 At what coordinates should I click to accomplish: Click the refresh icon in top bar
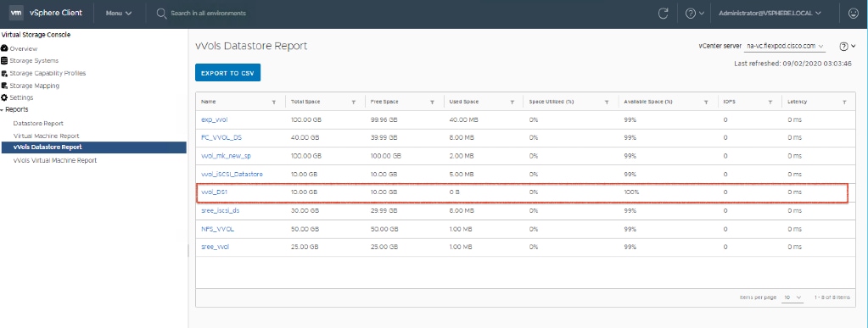pyautogui.click(x=664, y=14)
